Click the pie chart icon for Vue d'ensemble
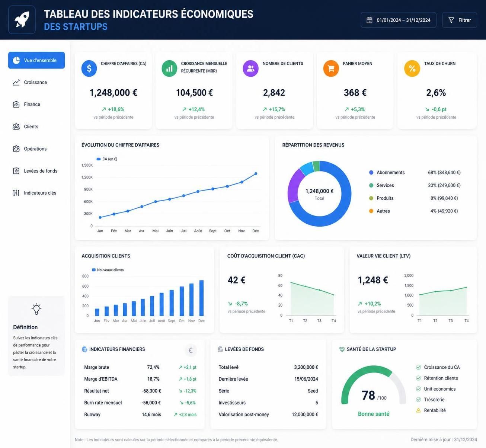 [16, 60]
